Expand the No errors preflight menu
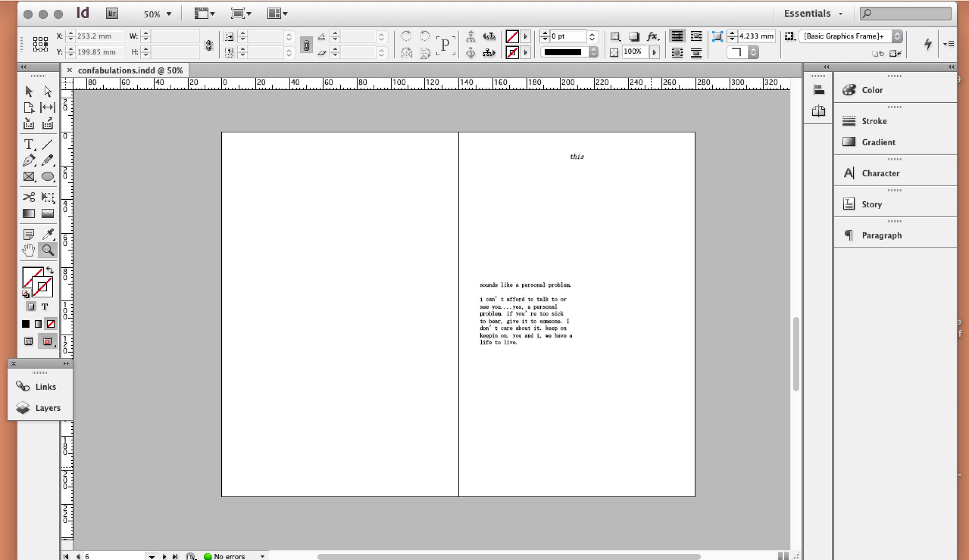 tap(262, 557)
